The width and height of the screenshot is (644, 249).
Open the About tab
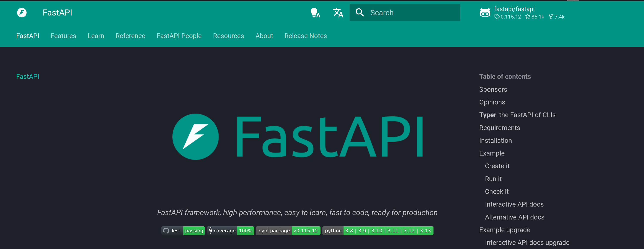(264, 36)
